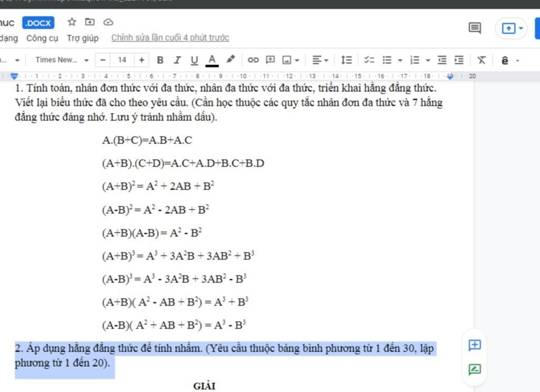
Task: Toggle italic formatting
Action: (x=177, y=60)
